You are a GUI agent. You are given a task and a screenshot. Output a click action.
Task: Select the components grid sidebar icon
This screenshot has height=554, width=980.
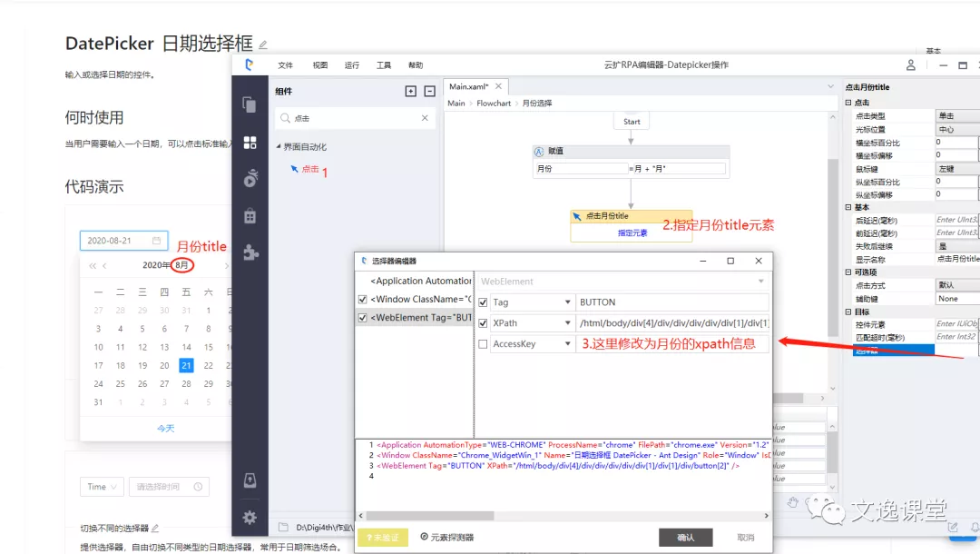pyautogui.click(x=250, y=142)
